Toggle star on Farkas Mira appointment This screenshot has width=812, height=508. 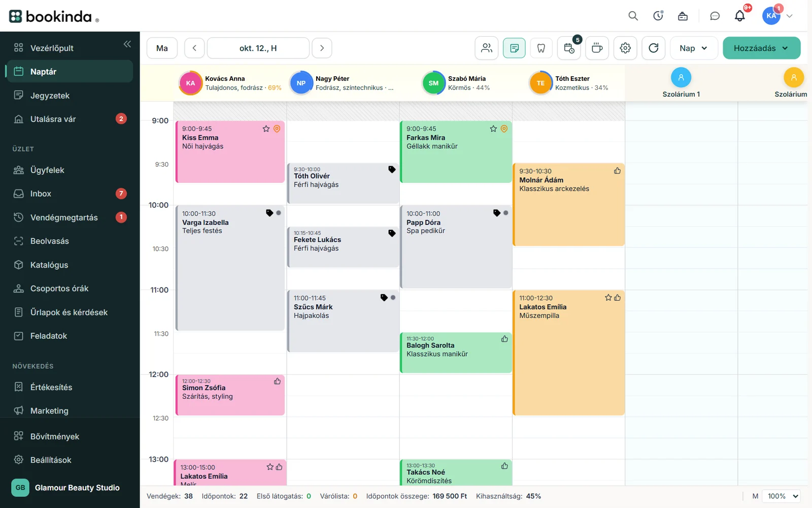pos(493,129)
